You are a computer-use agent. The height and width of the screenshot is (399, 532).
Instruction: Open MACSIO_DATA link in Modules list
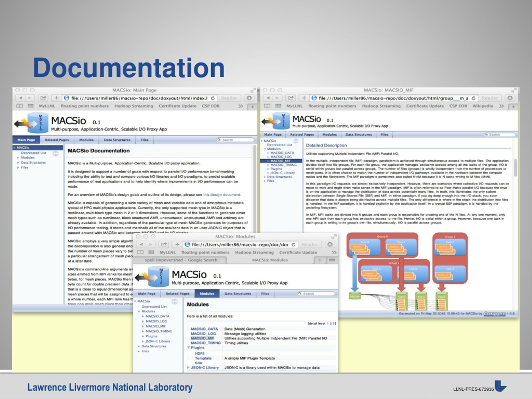tap(204, 329)
